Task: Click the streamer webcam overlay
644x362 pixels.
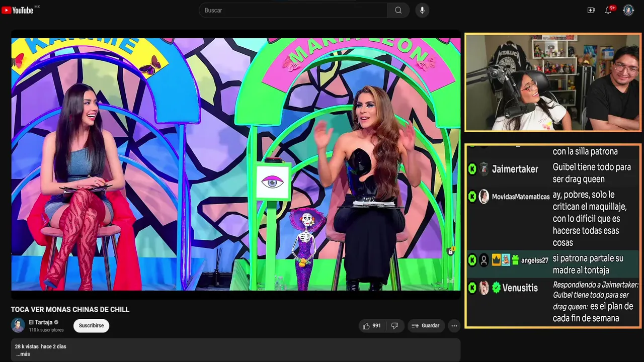Action: tap(552, 82)
